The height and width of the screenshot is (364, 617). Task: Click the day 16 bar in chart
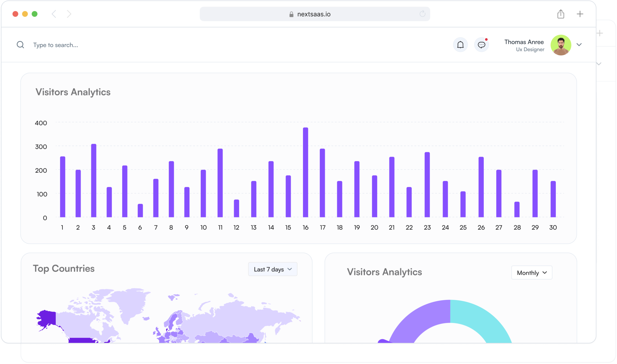pos(305,172)
